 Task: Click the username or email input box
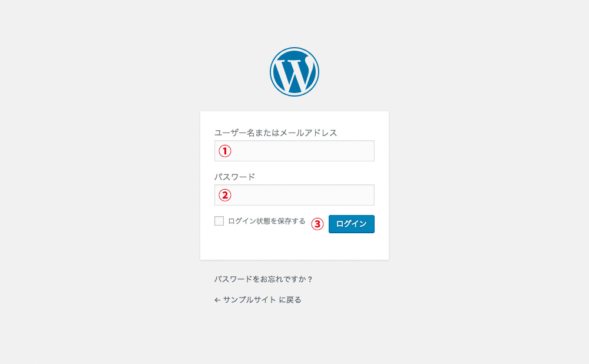pyautogui.click(x=294, y=151)
